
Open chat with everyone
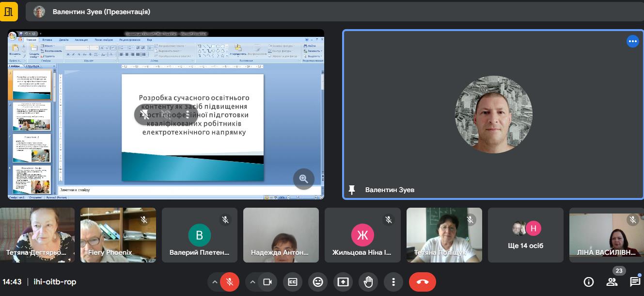[x=635, y=282]
